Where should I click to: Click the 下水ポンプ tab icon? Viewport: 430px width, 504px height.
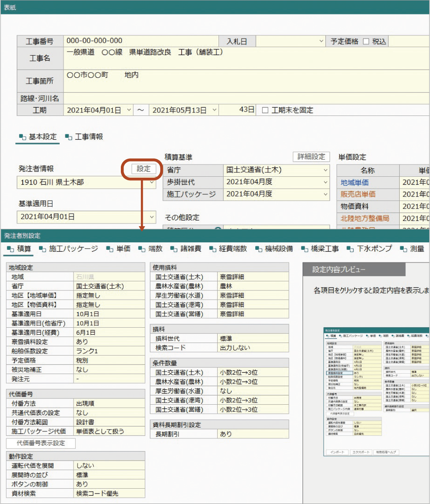pyautogui.click(x=350, y=249)
